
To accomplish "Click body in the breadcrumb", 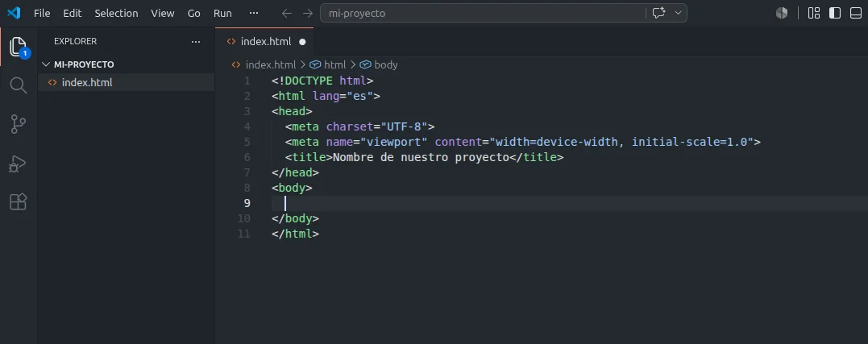I will 386,64.
